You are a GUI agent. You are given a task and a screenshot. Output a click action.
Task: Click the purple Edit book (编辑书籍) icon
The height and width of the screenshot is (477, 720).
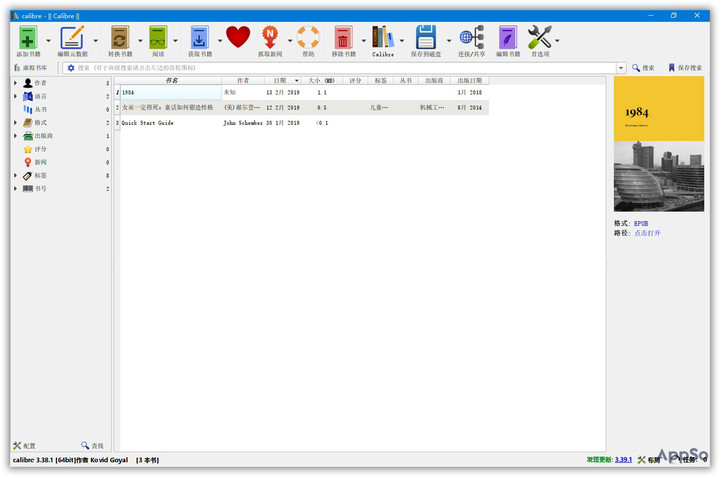coord(507,38)
